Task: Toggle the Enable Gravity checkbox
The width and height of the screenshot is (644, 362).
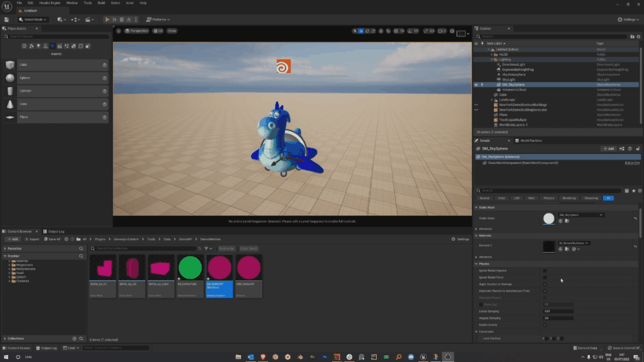Action: click(545, 325)
